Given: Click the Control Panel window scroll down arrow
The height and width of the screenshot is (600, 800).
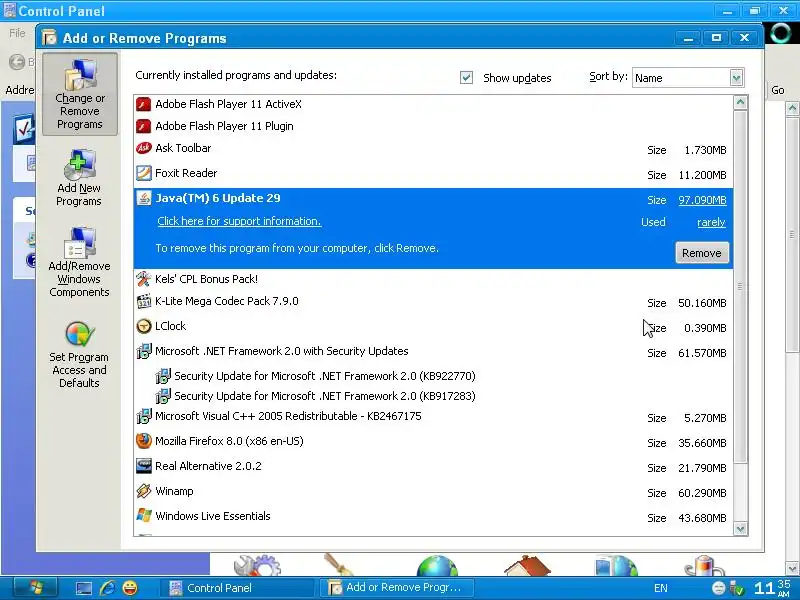Looking at the screenshot, I should pos(792,567).
